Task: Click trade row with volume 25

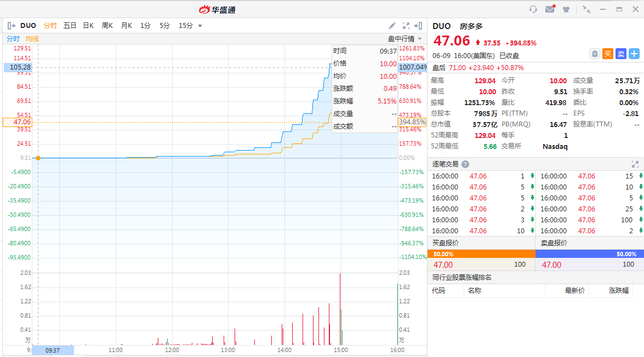Action: (589, 209)
